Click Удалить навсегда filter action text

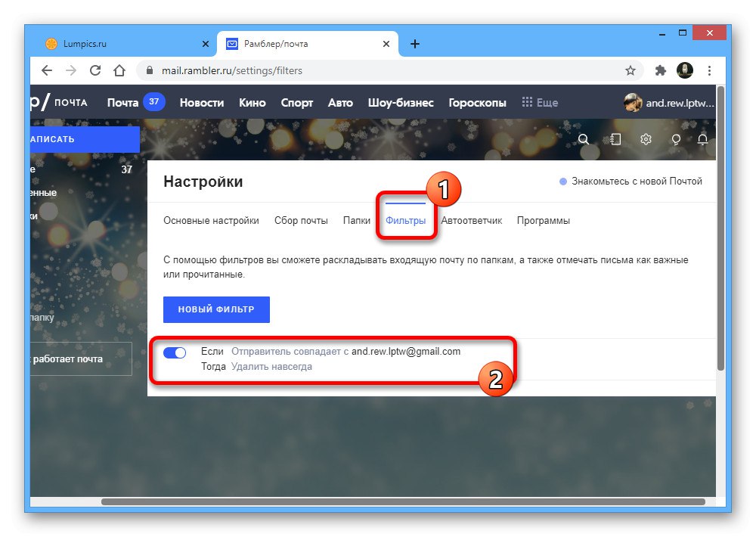click(271, 367)
